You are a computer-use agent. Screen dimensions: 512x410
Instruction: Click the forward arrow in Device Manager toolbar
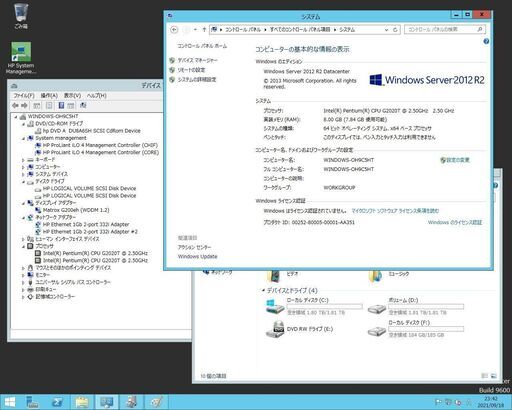24,106
